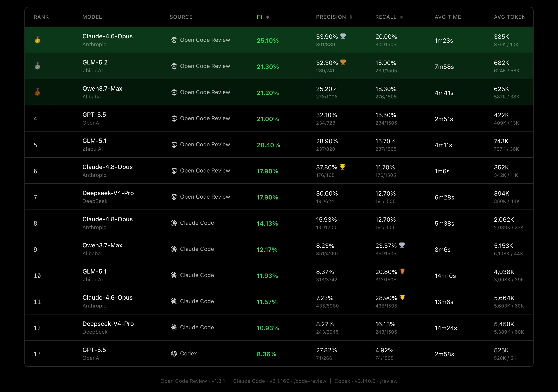
Task: Click Open Code Review icon in rank 5 GLM-5.1 row
Action: [174, 145]
